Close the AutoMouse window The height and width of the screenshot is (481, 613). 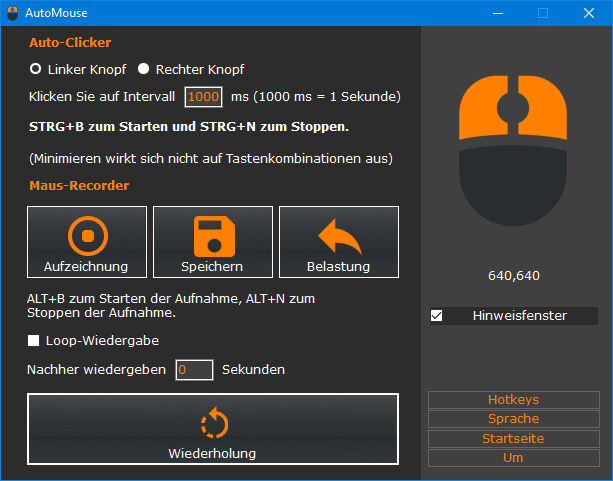tap(589, 13)
